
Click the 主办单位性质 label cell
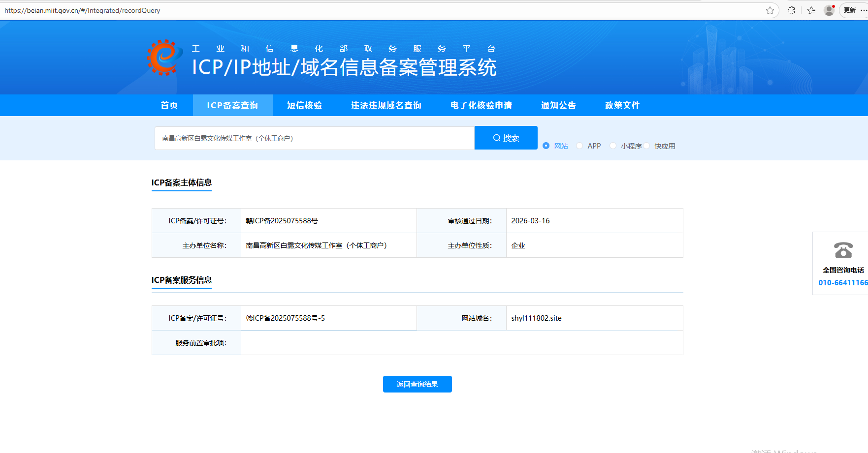(x=461, y=245)
